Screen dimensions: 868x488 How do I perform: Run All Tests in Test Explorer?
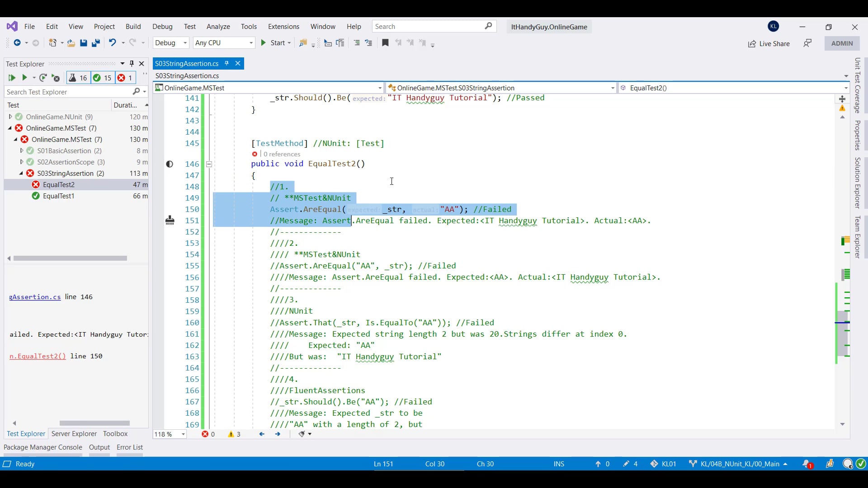point(11,78)
